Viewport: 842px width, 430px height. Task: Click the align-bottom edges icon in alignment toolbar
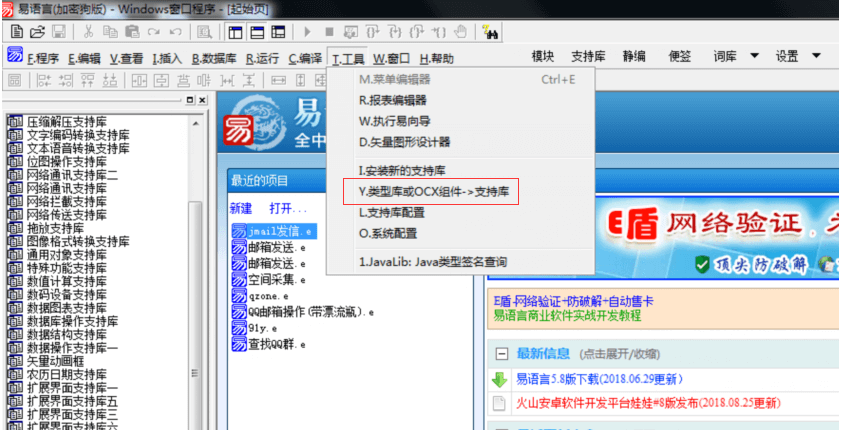pos(110,81)
